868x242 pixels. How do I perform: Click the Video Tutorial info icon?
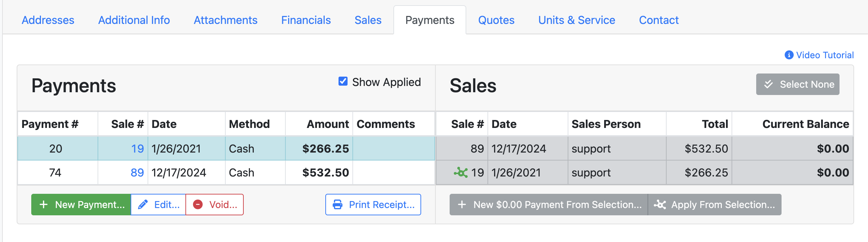point(789,55)
